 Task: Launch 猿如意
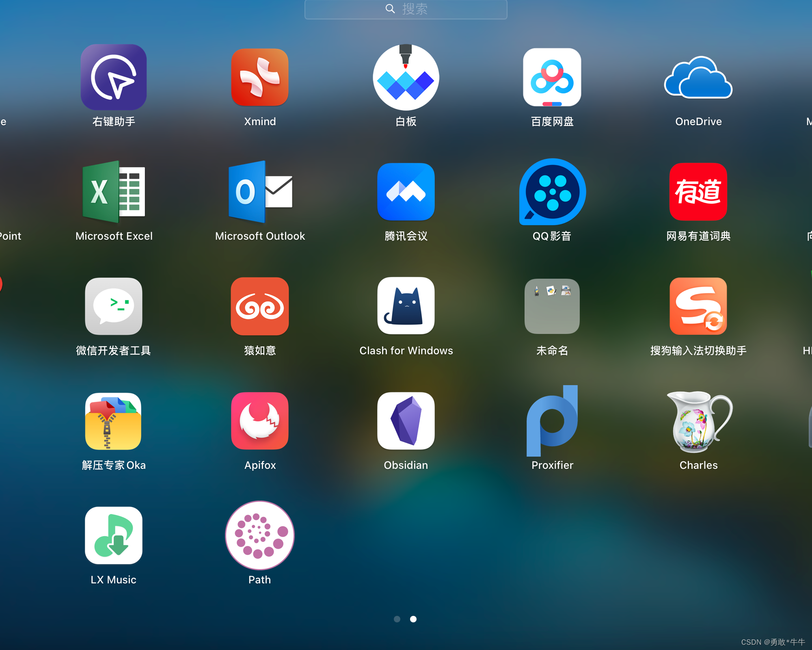[x=260, y=306]
